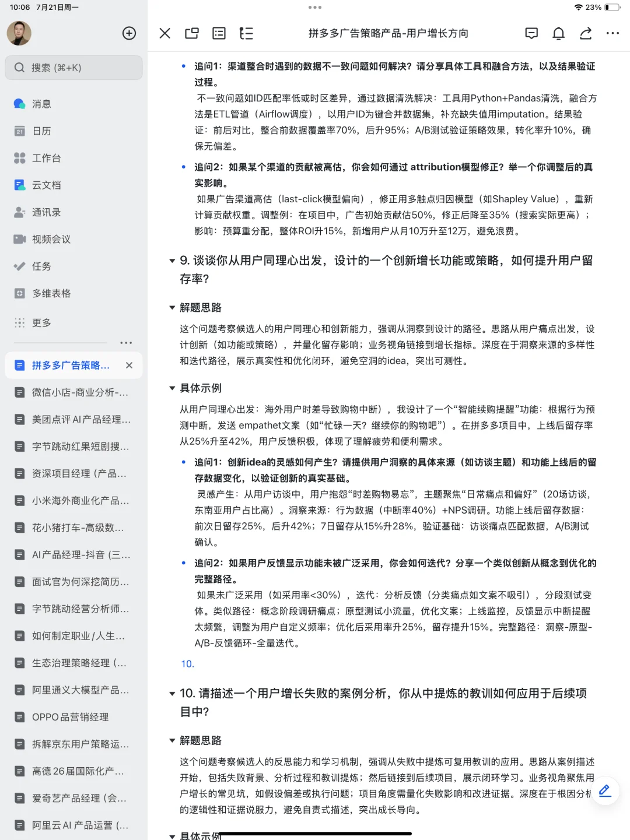The width and height of the screenshot is (630, 840).
Task: Collapse heading 9 谈谈你从用户同理心出发
Action: (x=172, y=261)
